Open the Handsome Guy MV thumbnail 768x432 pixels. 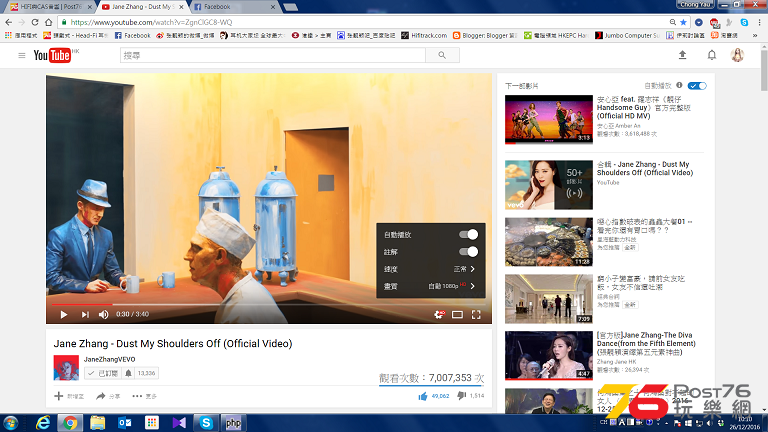pyautogui.click(x=549, y=120)
